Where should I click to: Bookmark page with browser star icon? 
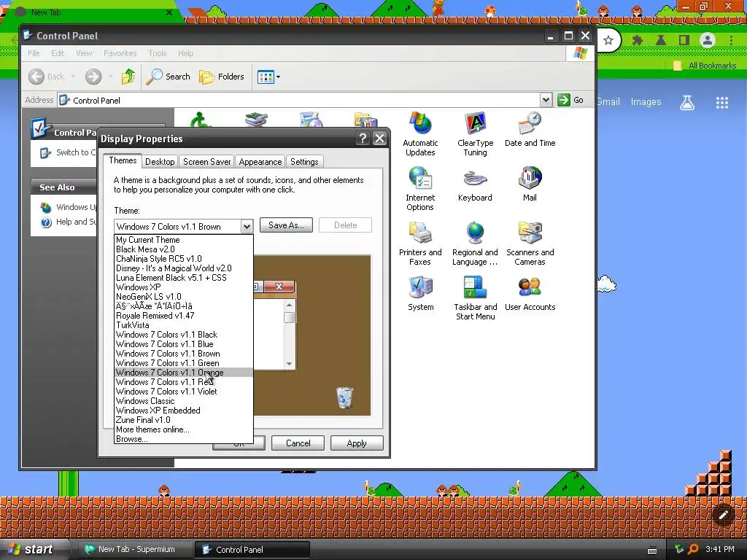coord(608,41)
